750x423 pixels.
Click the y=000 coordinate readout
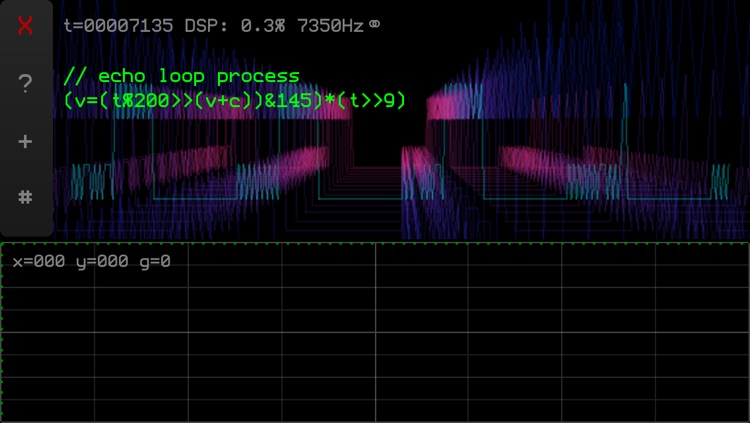point(102,262)
